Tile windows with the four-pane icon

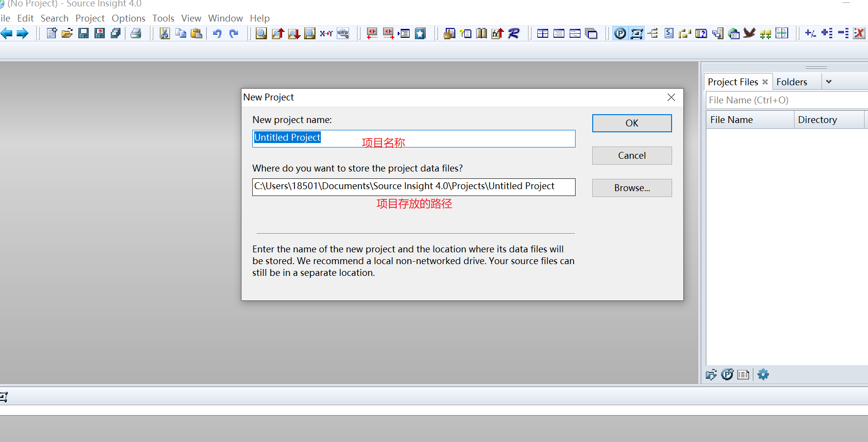(x=543, y=33)
